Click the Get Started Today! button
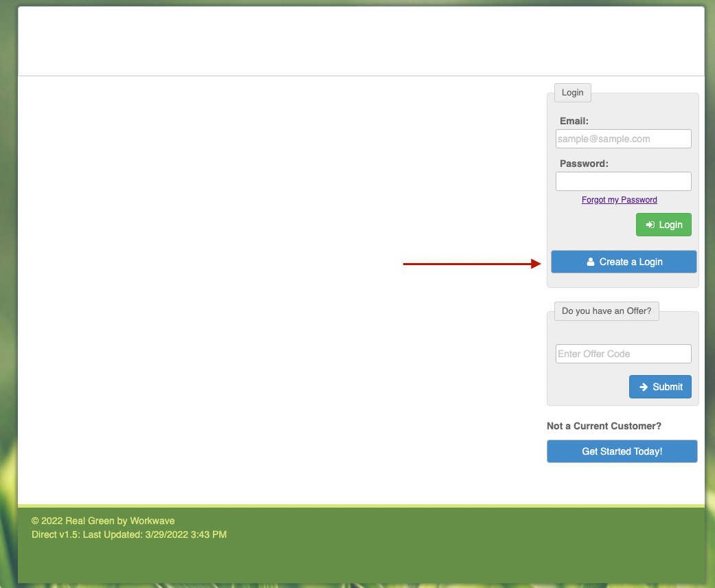The width and height of the screenshot is (715, 588). [x=622, y=451]
